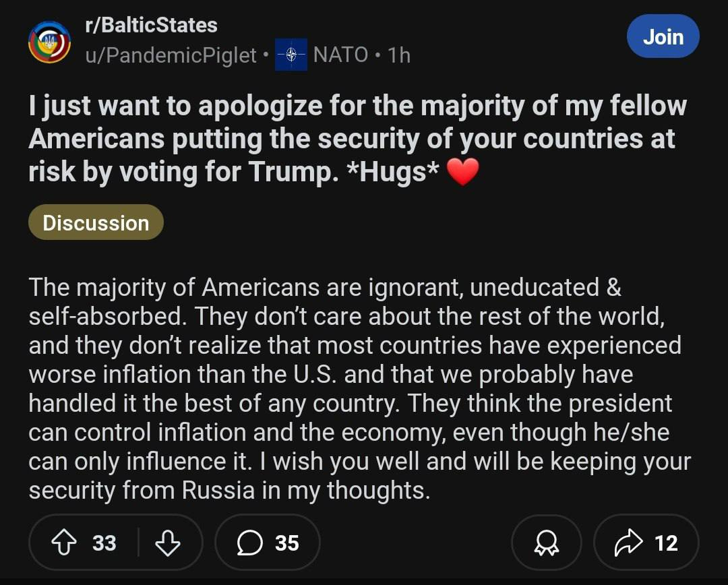
Task: Click the red heart emoji in title
Action: click(x=462, y=173)
